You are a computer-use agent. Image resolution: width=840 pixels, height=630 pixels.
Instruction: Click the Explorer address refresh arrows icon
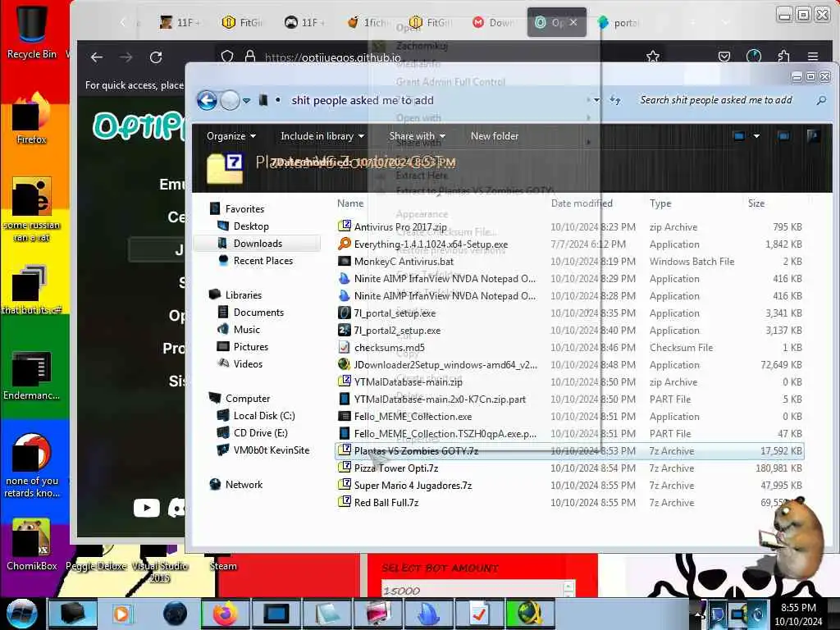(x=615, y=100)
